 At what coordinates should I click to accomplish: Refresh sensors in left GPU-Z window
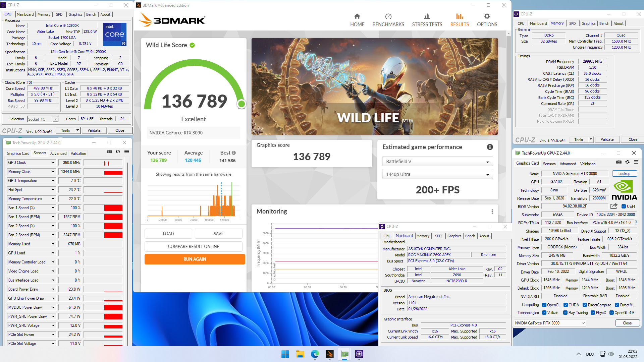click(x=118, y=152)
